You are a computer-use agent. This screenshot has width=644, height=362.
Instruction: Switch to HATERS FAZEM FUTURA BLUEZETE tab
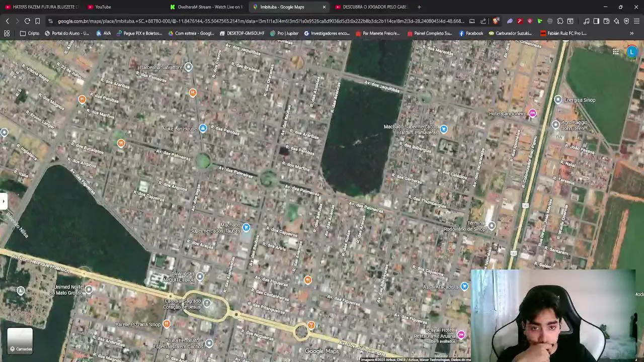tap(41, 7)
